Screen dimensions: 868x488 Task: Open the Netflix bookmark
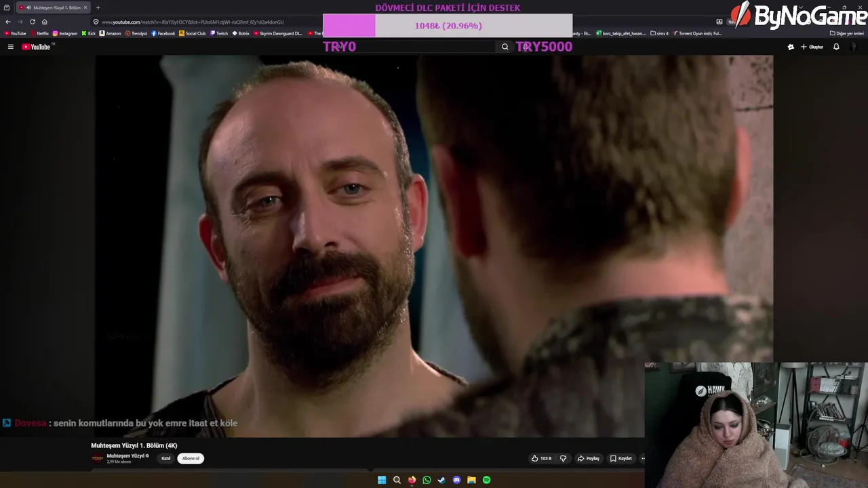pos(39,33)
